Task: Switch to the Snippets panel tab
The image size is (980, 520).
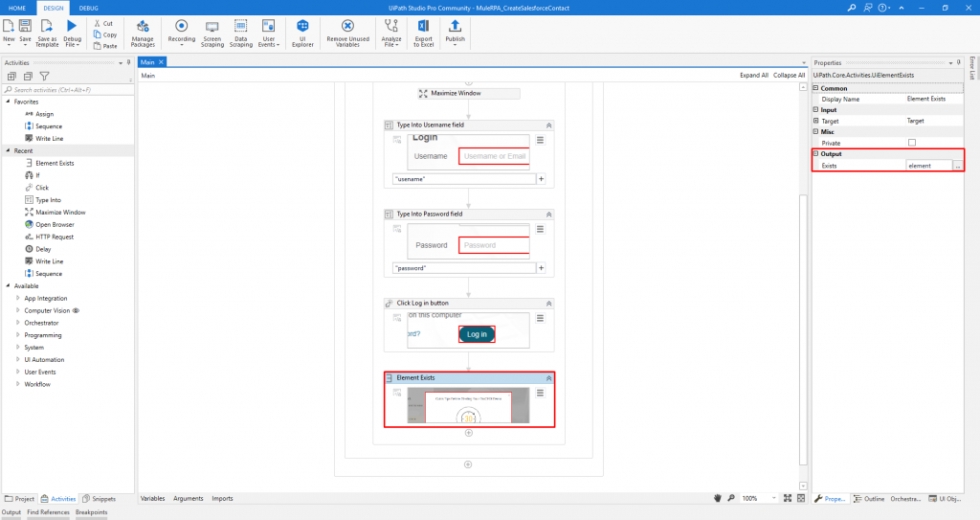Action: [100, 499]
